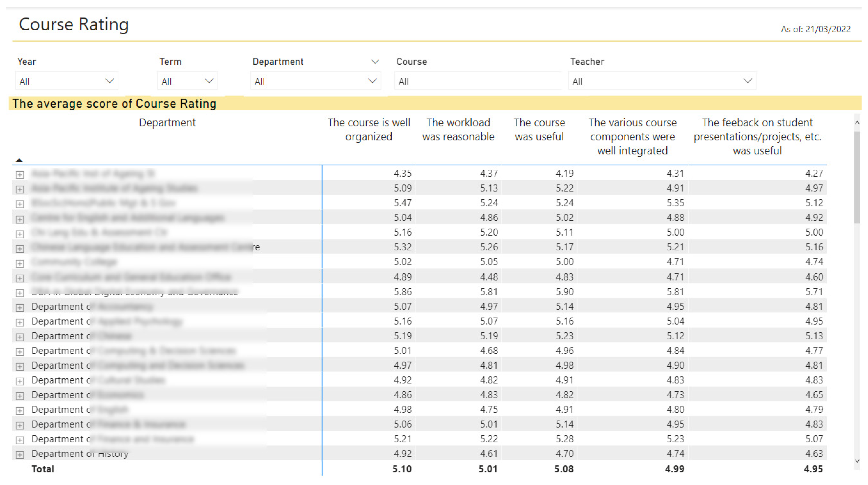Click the Department column sort arrow
The height and width of the screenshot is (485, 868).
[x=19, y=160]
